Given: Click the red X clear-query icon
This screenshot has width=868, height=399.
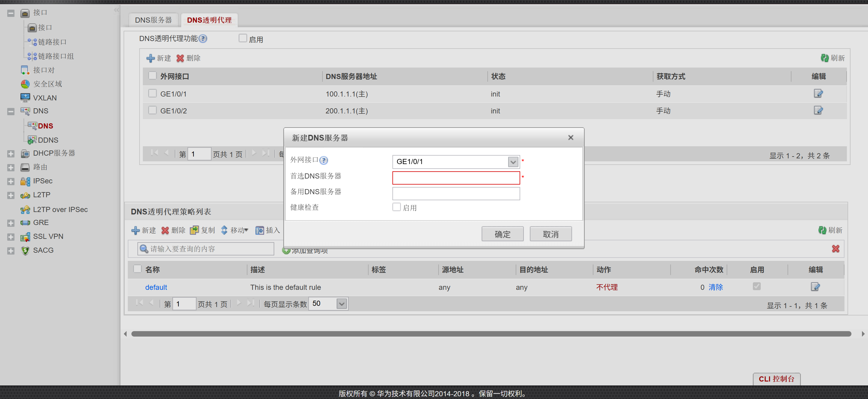Looking at the screenshot, I should [835, 249].
